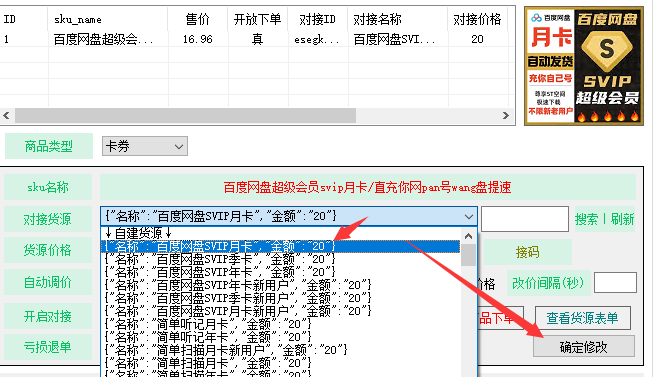Select 百度网盘SVIP季卡 from the list
The image size is (653, 377).
point(219,259)
